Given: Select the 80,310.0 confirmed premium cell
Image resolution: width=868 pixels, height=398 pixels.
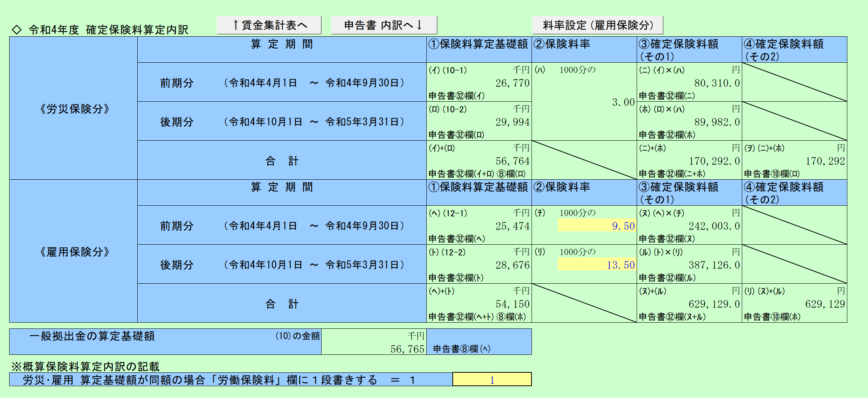Looking at the screenshot, I should 717,83.
